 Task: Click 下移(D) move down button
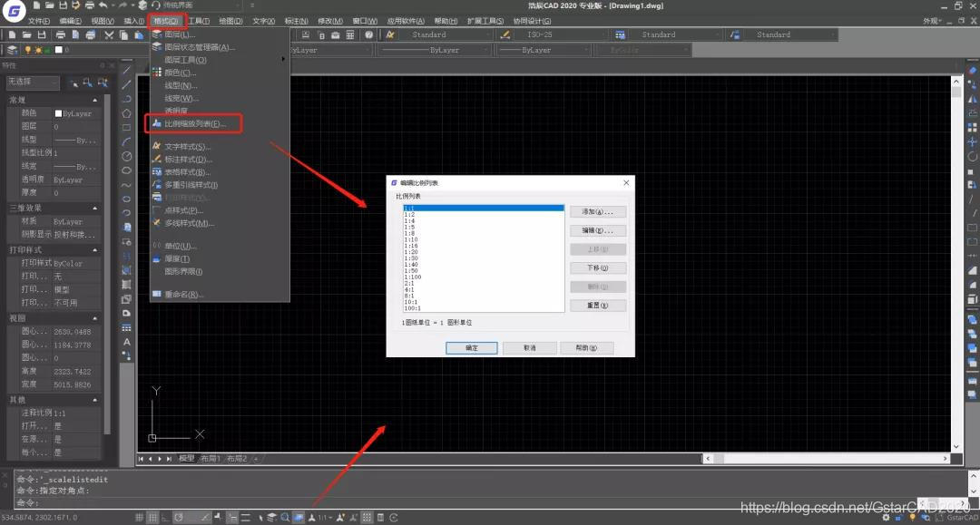[x=597, y=267]
